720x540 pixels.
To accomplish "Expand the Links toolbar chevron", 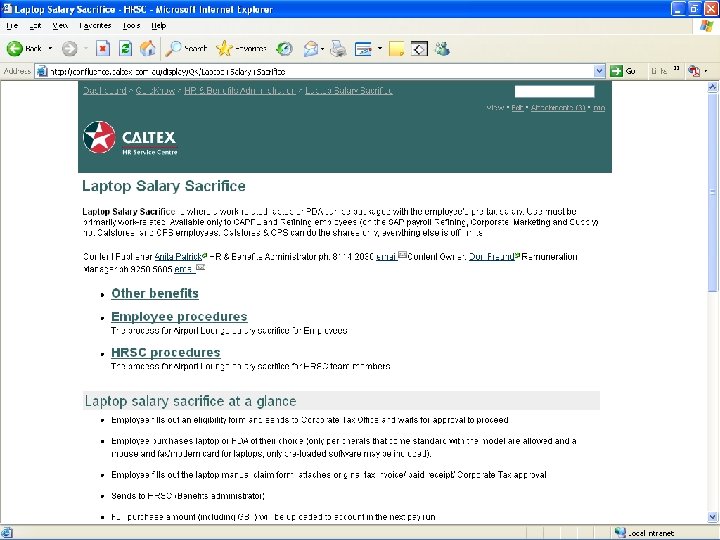I will (x=676, y=69).
